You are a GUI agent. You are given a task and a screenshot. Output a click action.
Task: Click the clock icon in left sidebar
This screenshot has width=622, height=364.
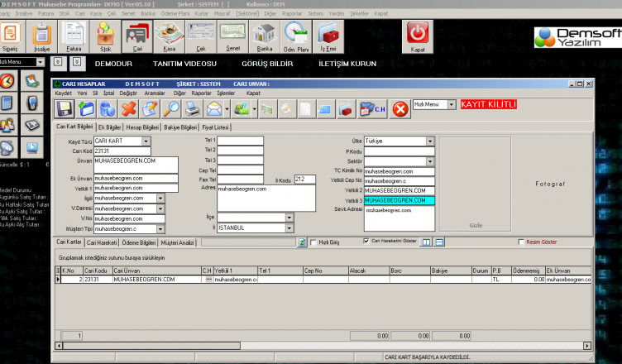7,81
